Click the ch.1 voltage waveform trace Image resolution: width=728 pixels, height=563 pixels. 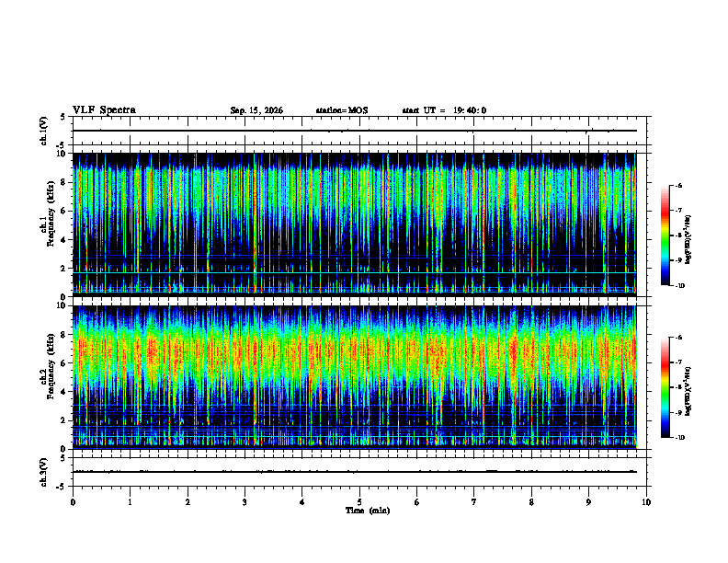tap(355, 131)
